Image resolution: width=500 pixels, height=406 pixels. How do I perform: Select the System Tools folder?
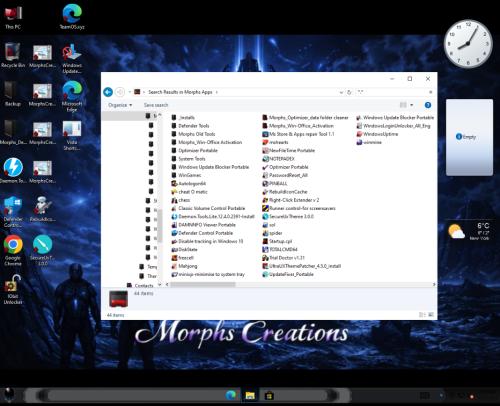tap(188, 159)
